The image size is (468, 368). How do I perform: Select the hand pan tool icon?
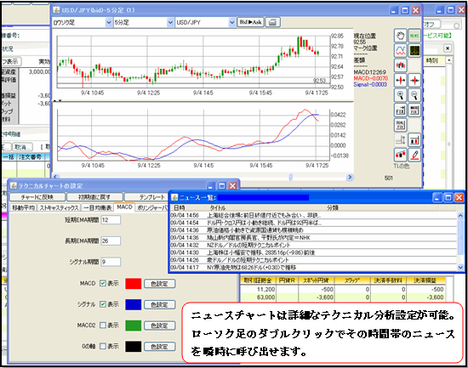click(x=400, y=35)
